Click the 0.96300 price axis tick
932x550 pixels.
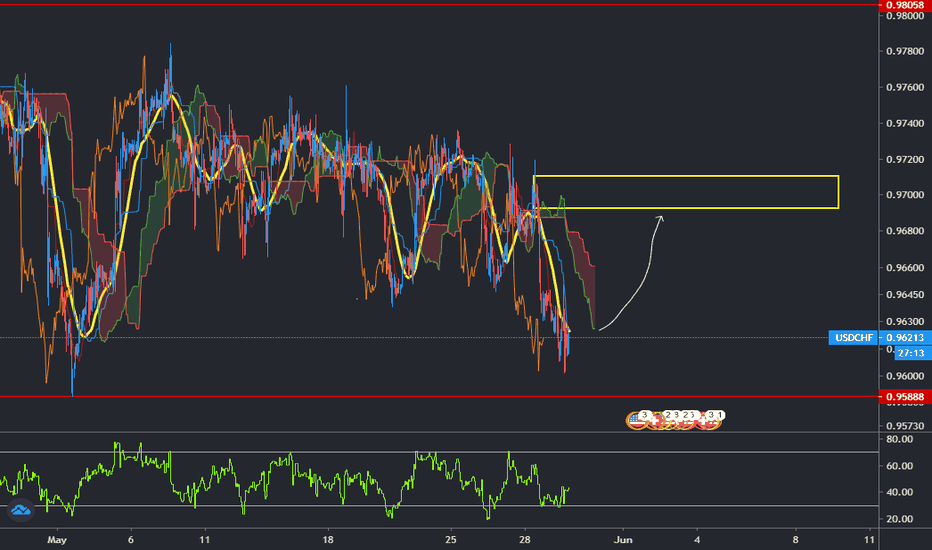tap(905, 322)
